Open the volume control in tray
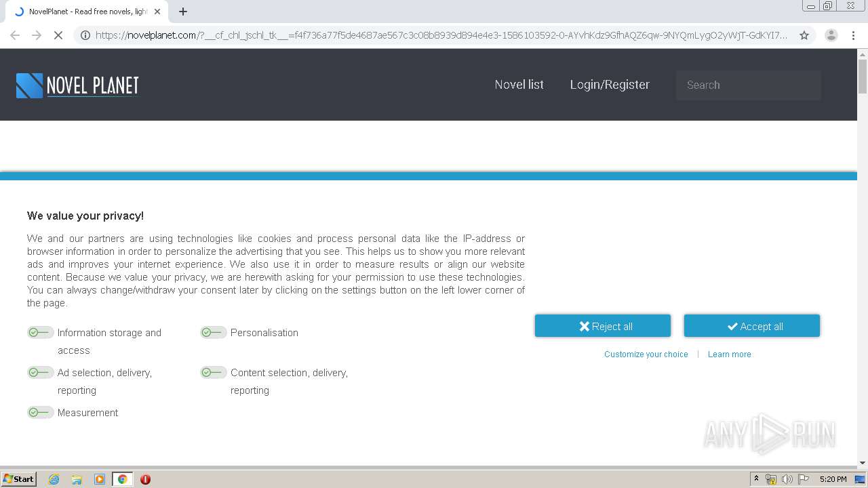 (787, 479)
